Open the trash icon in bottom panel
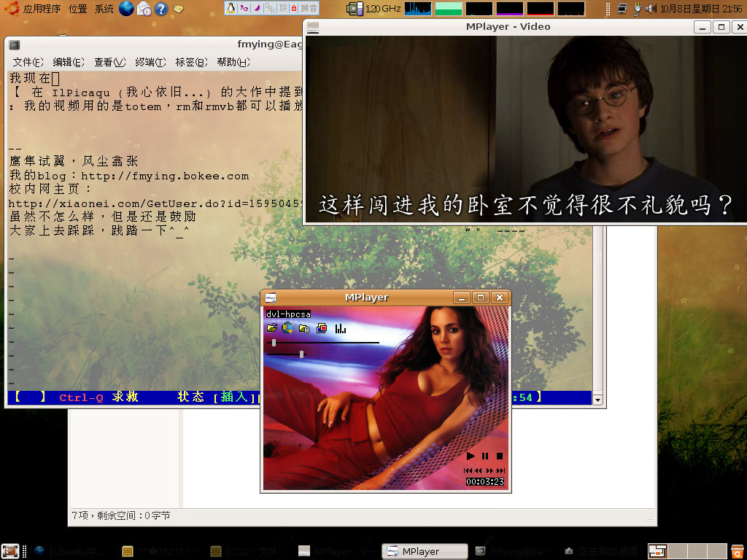Viewport: 747px width, 560px height. (x=738, y=551)
